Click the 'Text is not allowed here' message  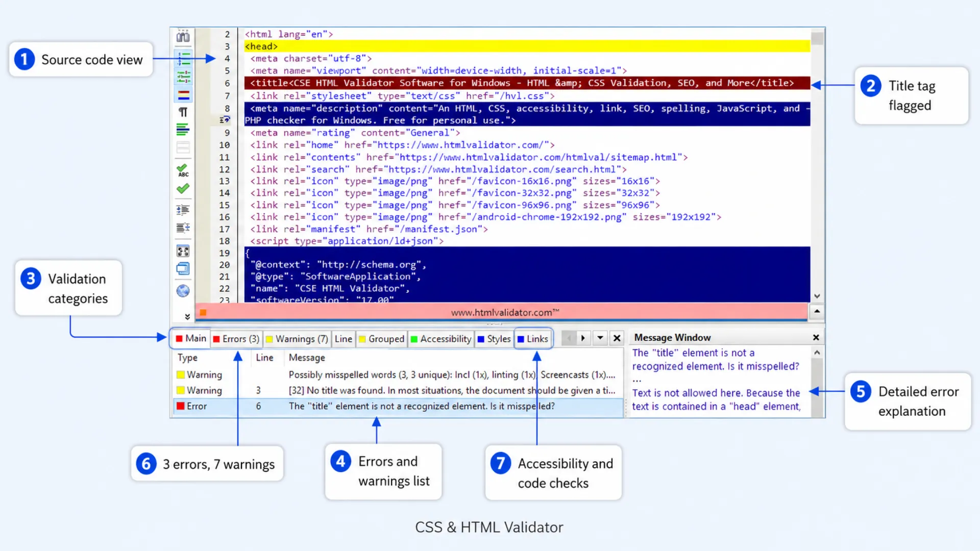pyautogui.click(x=716, y=399)
